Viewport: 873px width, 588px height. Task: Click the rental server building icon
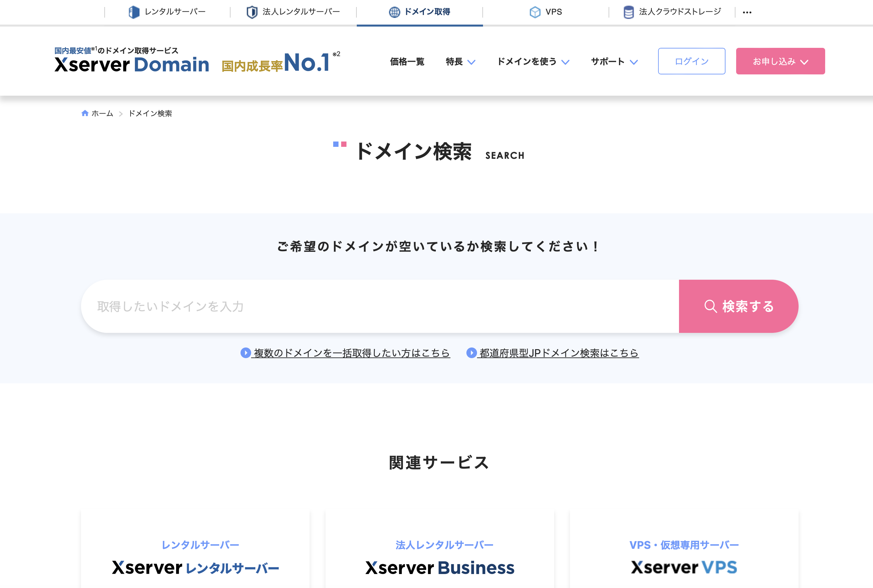click(134, 12)
